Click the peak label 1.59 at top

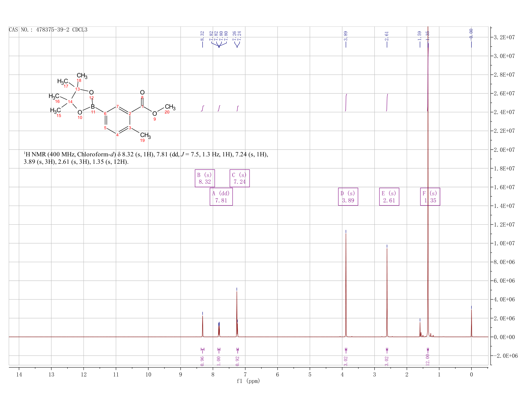419,36
